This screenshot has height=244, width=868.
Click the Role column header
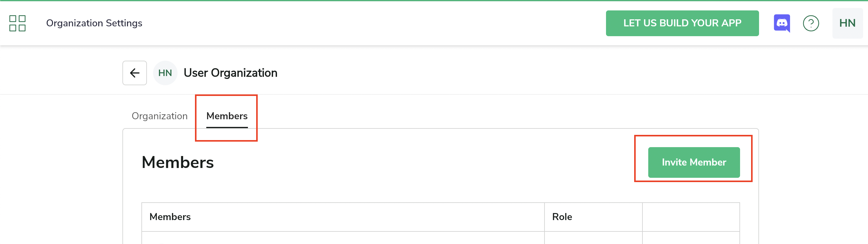[x=562, y=217]
